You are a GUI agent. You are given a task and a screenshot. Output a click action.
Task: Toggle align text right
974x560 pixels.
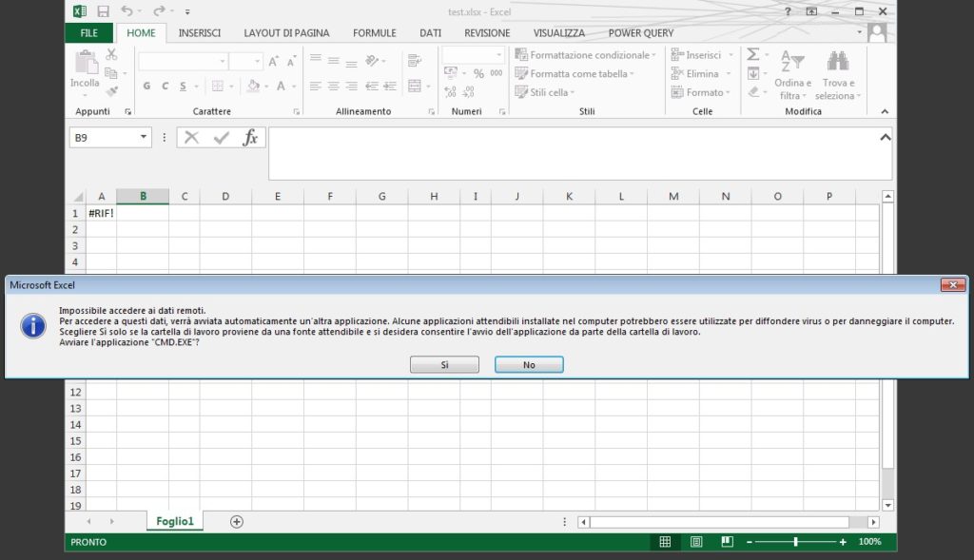[352, 86]
